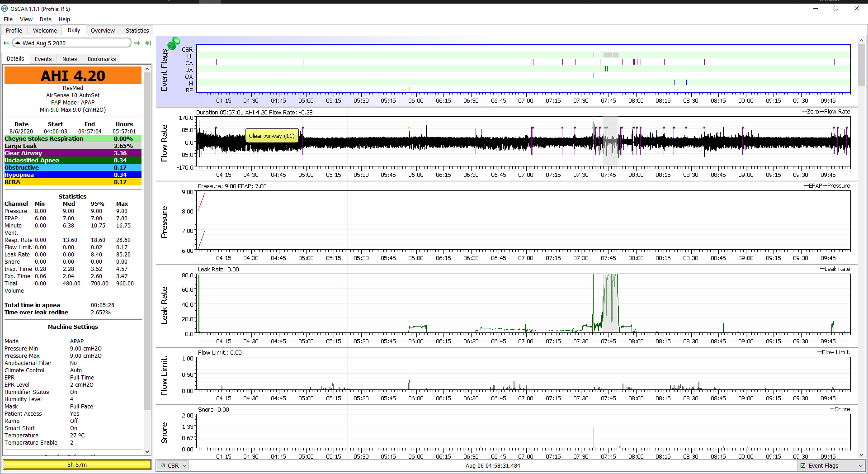The image size is (868, 474).
Task: Click the Obstructive light blue row
Action: coord(73,168)
